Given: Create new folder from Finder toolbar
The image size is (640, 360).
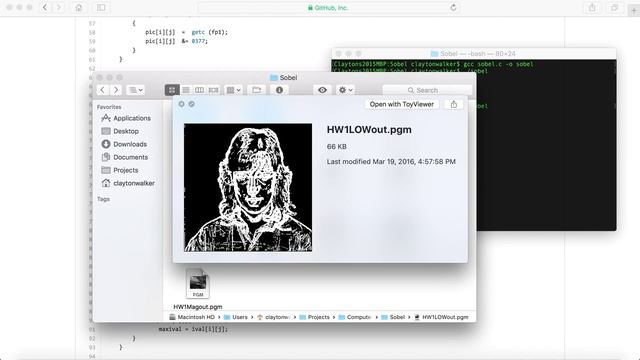Looking at the screenshot, I should pos(256,90).
